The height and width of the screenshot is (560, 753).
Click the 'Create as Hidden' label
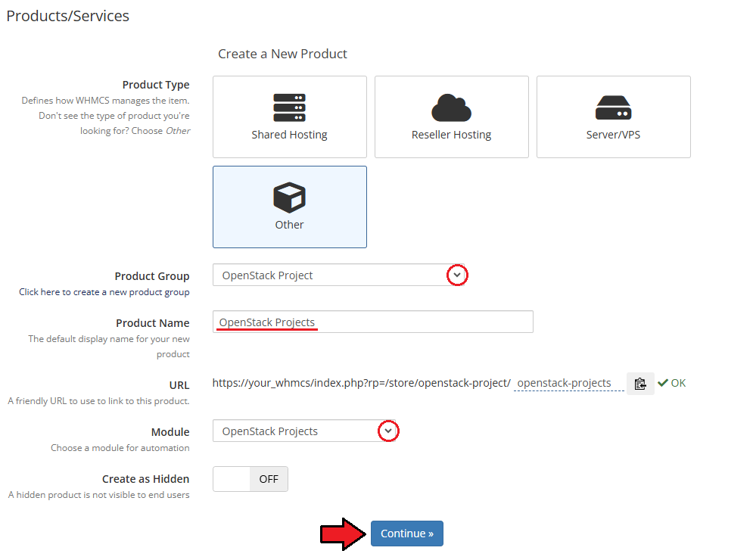click(x=145, y=479)
